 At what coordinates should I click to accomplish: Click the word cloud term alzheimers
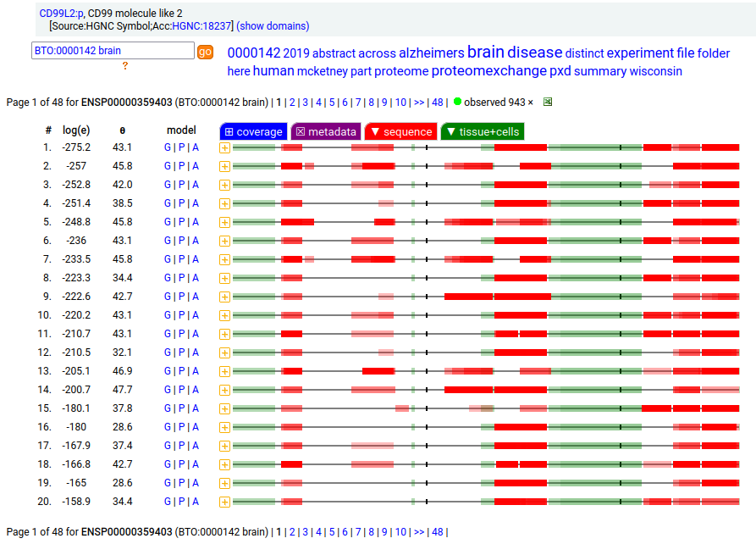432,53
